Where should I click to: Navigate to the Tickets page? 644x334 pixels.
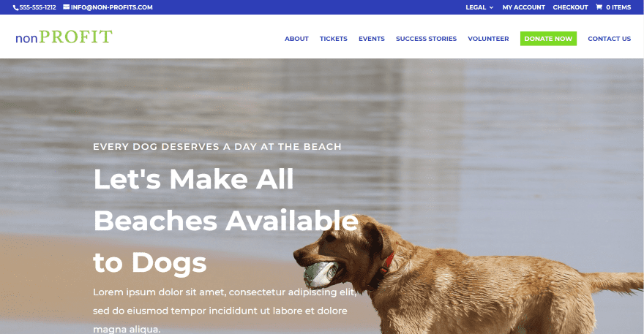point(334,39)
